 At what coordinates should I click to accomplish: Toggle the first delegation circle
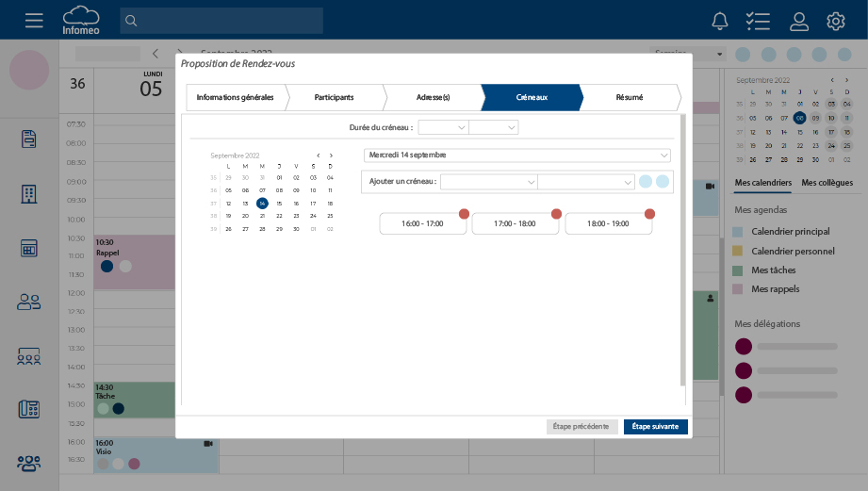pyautogui.click(x=744, y=347)
